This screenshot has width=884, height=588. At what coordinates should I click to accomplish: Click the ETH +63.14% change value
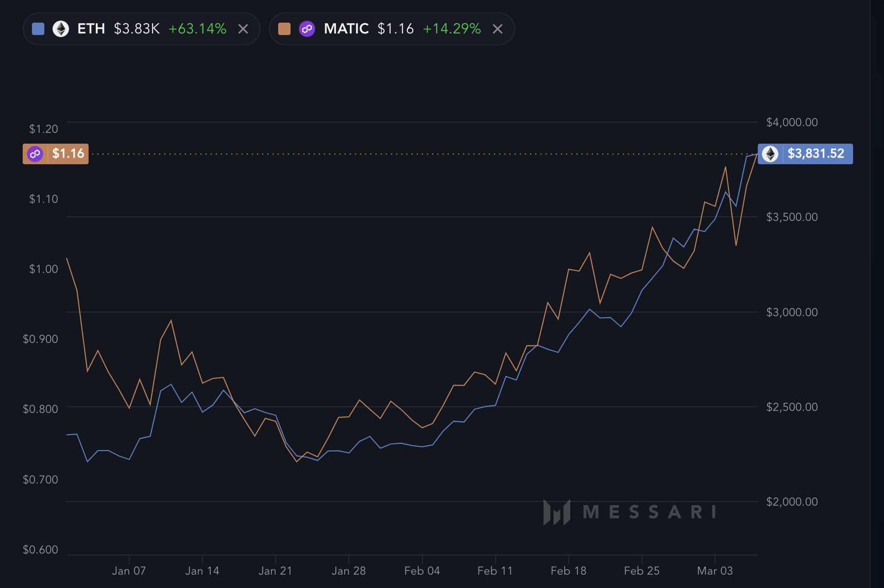pyautogui.click(x=197, y=29)
